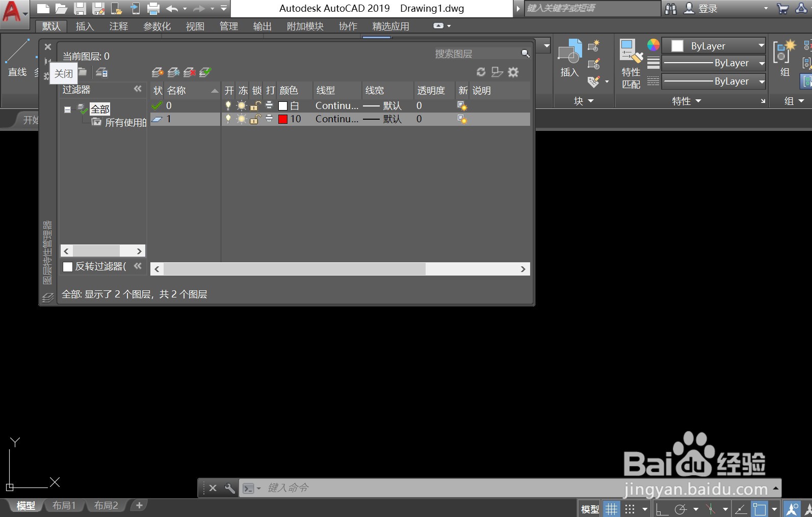The image size is (812, 517).
Task: Click the binoculars search icon in the title bar
Action: pos(671,8)
